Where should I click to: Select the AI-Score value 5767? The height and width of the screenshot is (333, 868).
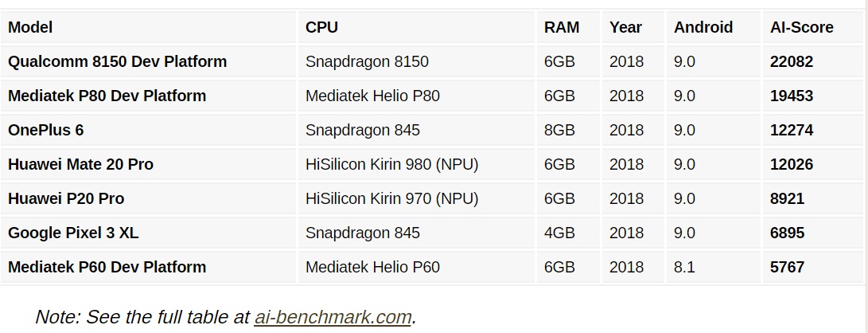click(787, 267)
